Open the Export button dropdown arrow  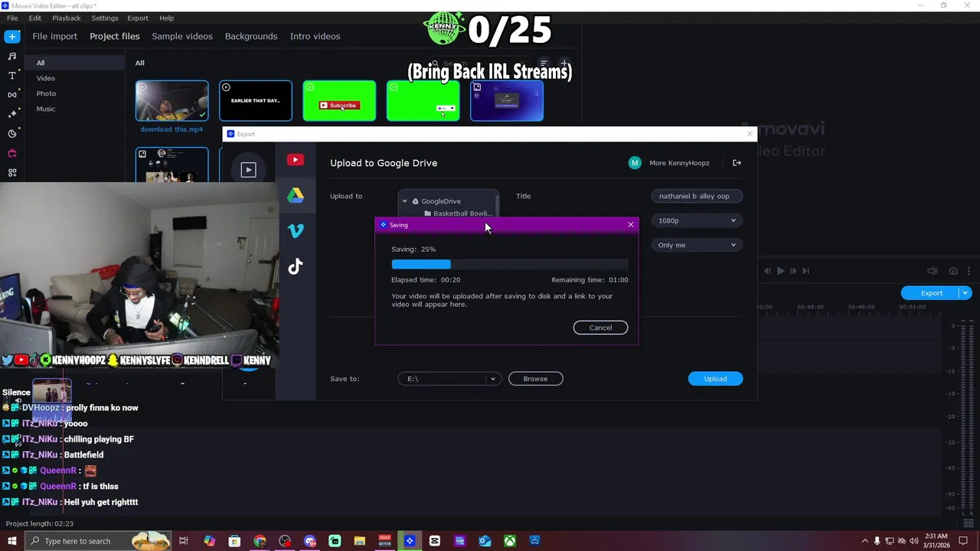(965, 293)
